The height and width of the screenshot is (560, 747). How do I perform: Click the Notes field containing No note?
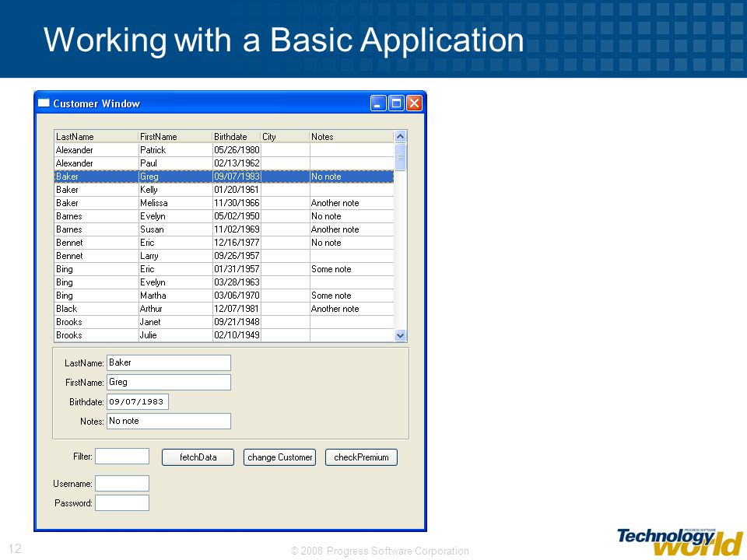click(x=169, y=421)
